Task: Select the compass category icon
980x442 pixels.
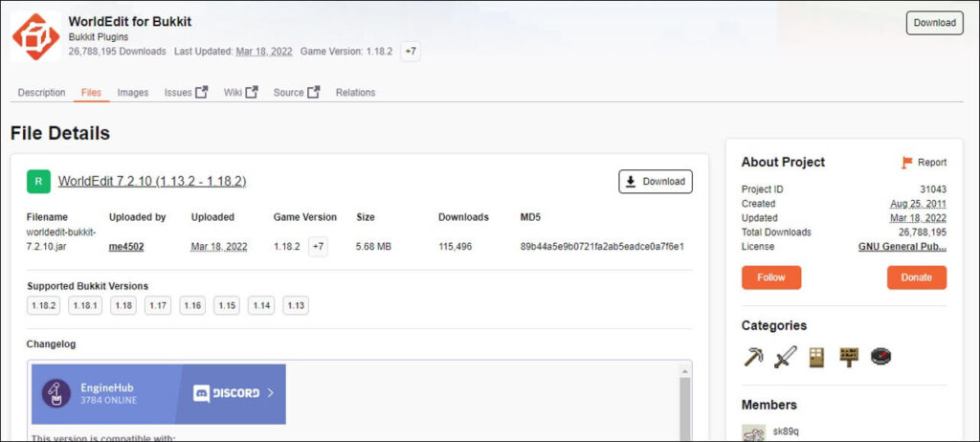Action: coord(880,356)
